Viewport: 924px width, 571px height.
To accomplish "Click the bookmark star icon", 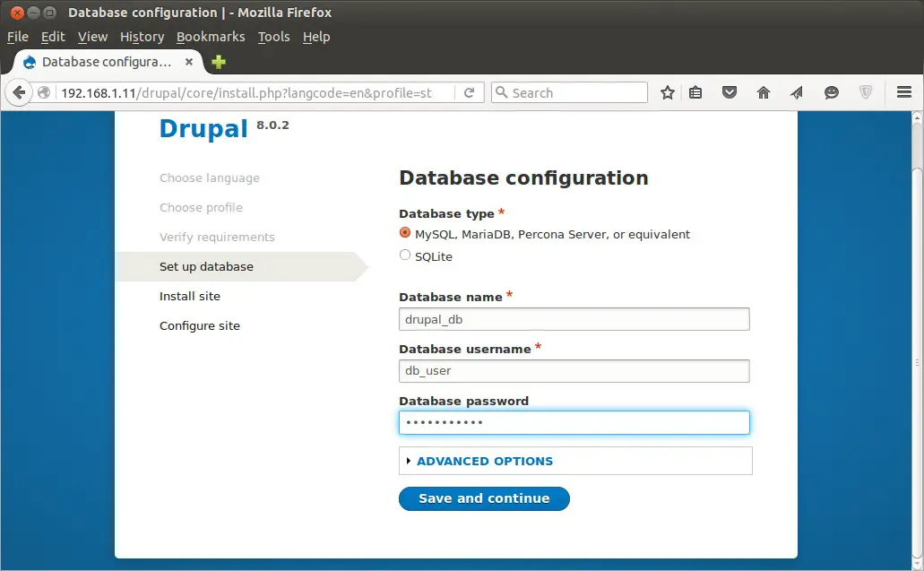I will (x=667, y=92).
